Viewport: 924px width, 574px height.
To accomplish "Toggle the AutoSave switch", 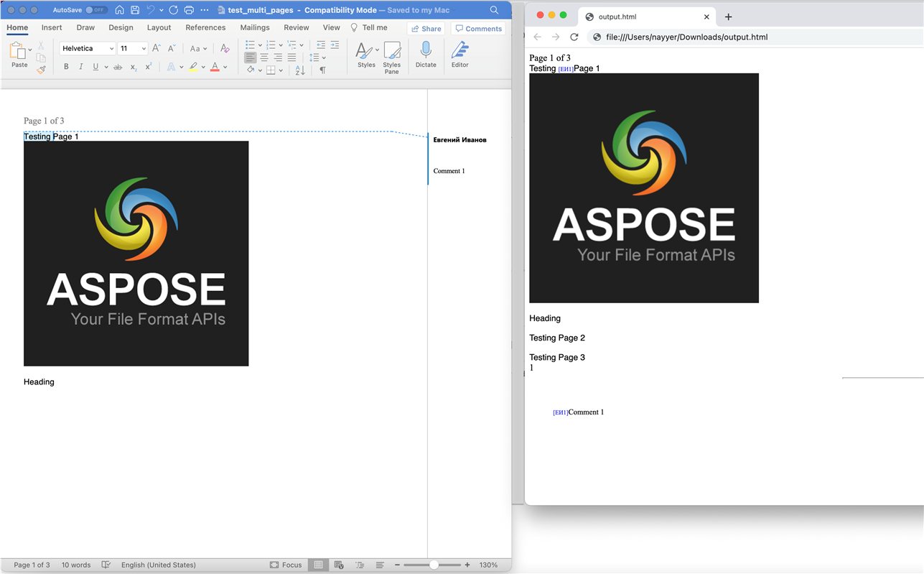I will point(95,10).
